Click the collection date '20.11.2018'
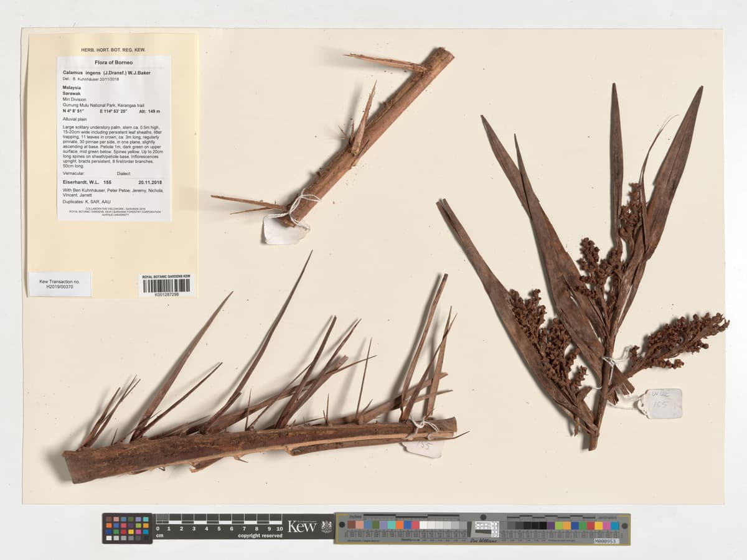The image size is (747, 560). coord(150,182)
